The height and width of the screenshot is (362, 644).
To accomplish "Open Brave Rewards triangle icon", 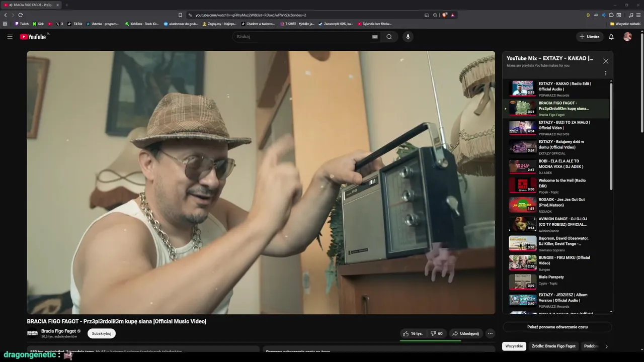I will click(x=452, y=15).
